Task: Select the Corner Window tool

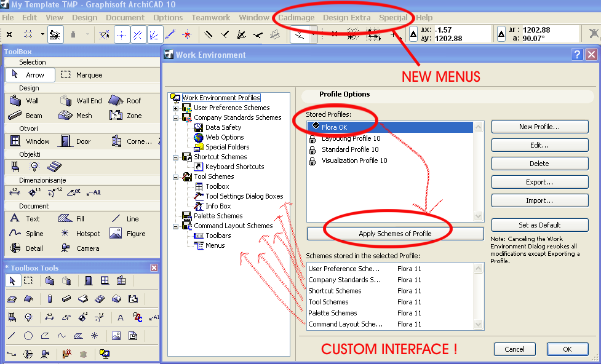Action: pos(132,141)
